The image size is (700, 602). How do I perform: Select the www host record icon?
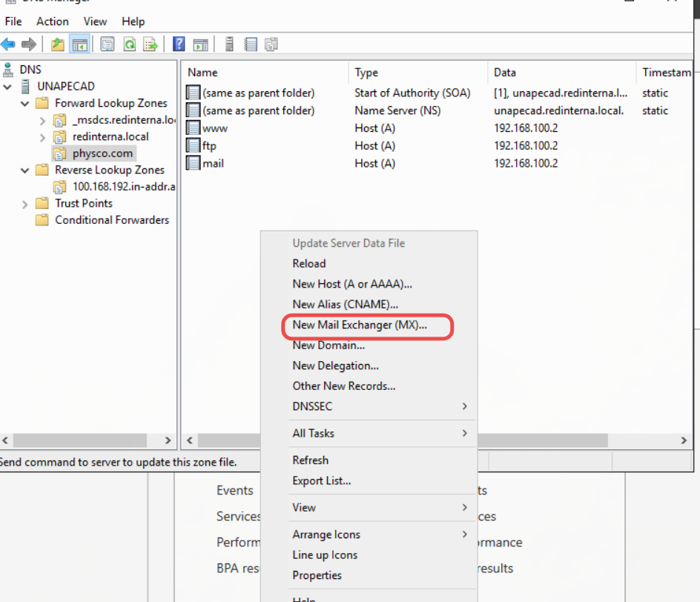(193, 128)
